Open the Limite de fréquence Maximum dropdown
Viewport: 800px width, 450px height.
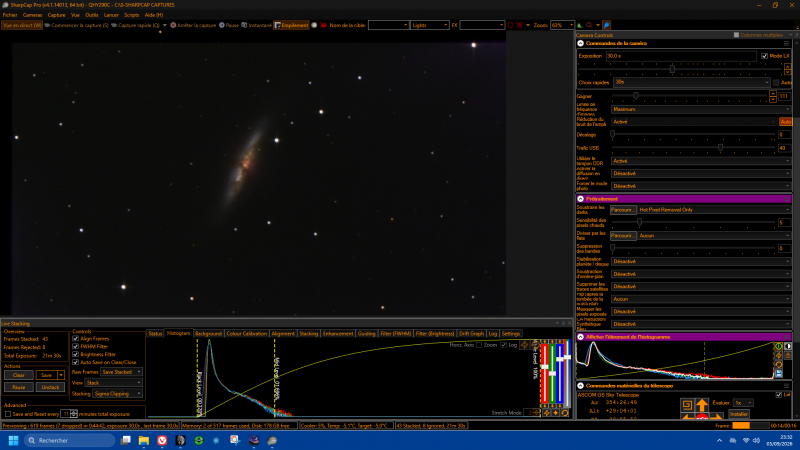701,109
